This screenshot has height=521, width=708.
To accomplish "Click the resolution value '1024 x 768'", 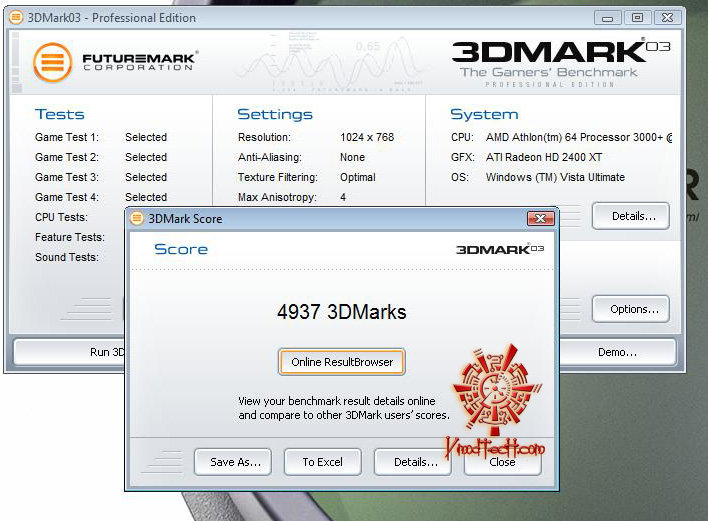I will click(367, 137).
